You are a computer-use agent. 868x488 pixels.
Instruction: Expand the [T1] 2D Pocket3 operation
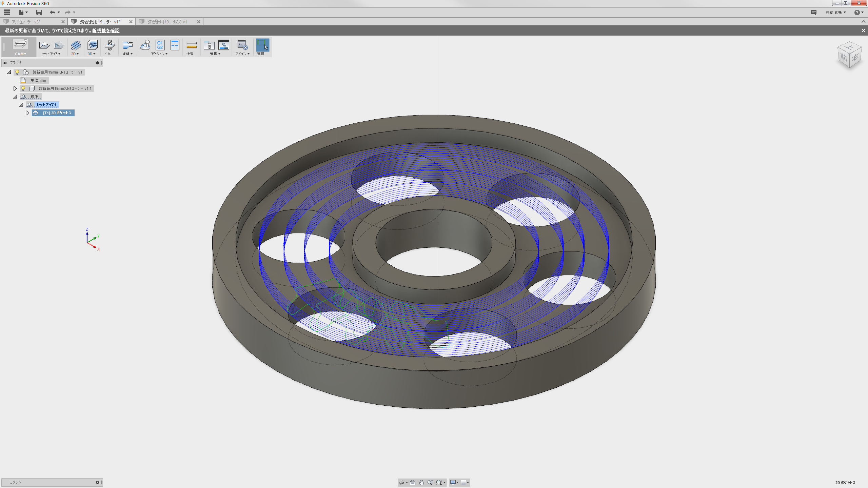pos(27,113)
